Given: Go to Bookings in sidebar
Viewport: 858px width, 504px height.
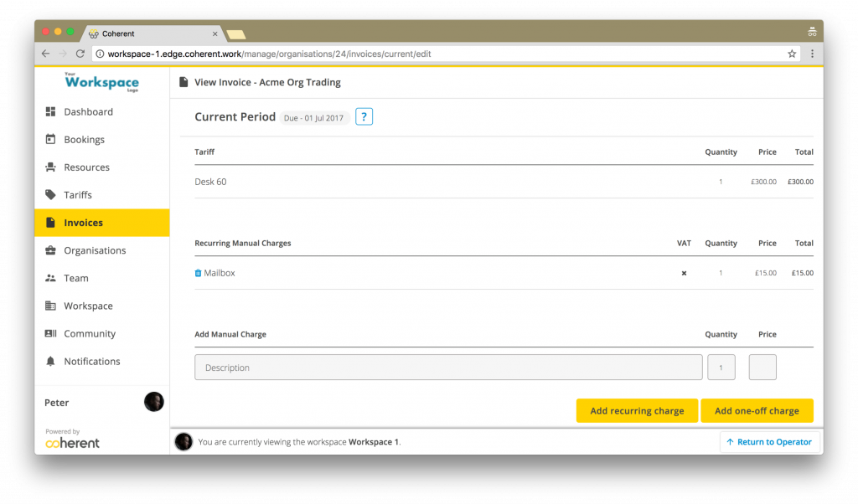Looking at the screenshot, I should pos(101,139).
